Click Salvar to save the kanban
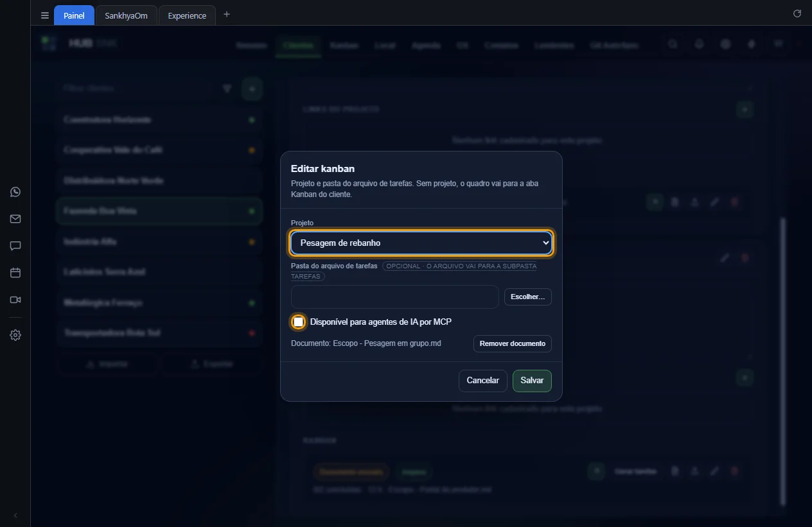812x527 pixels. [x=532, y=381]
